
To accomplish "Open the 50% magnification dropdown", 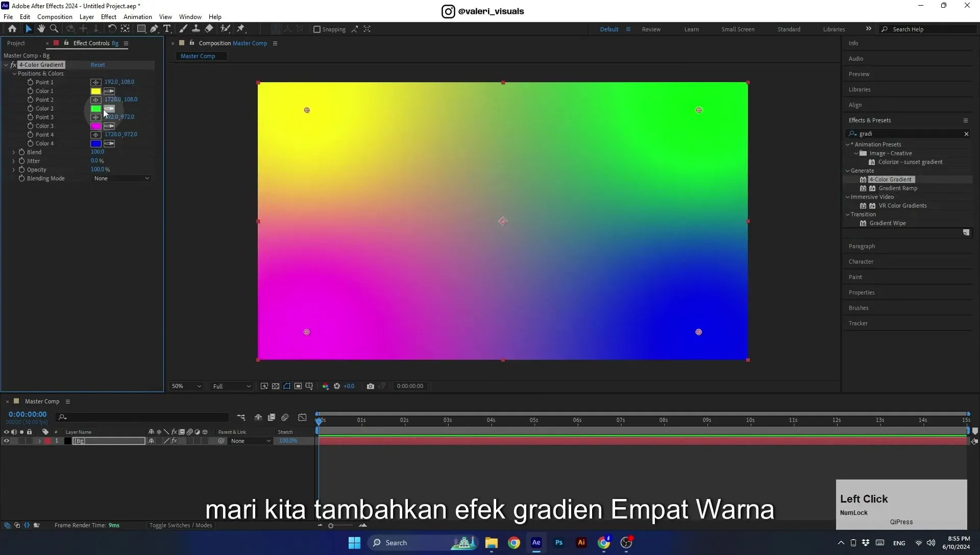I will pyautogui.click(x=186, y=386).
